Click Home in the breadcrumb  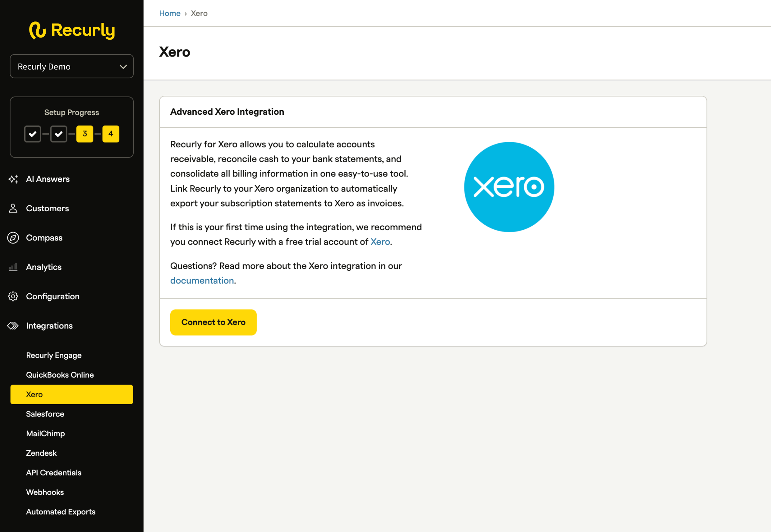(170, 13)
